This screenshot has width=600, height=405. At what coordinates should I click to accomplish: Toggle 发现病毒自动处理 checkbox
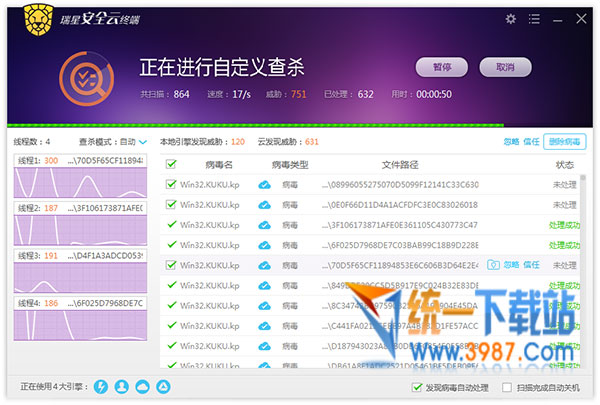tap(417, 387)
